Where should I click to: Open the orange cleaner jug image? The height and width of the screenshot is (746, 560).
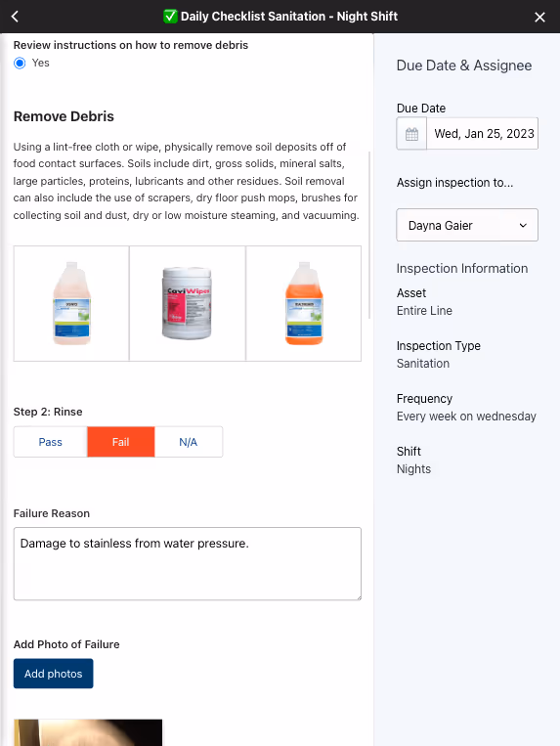(x=304, y=303)
